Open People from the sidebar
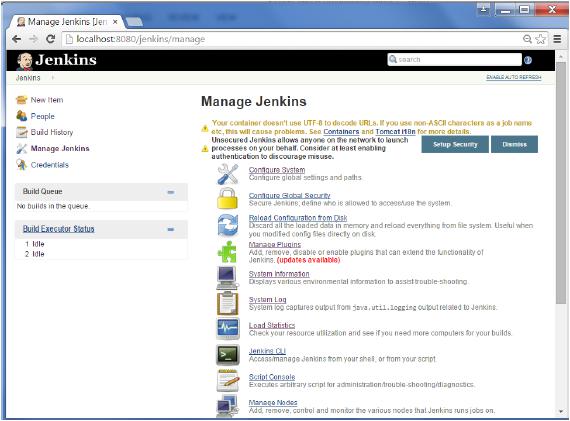570x421 pixels. coord(43,116)
